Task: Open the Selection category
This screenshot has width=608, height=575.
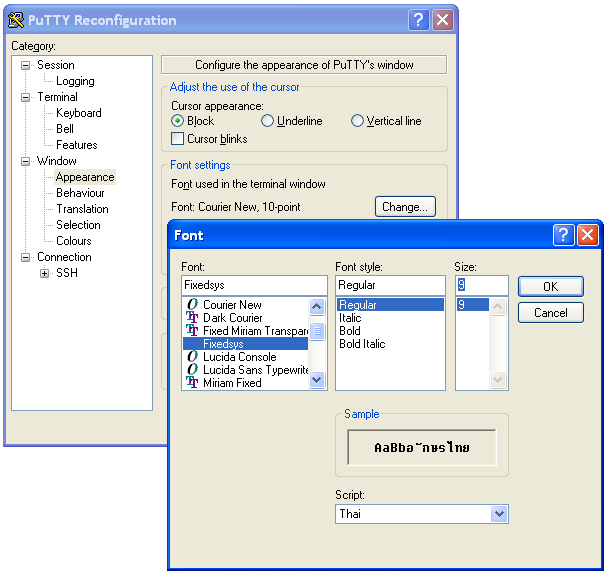Action: coord(78,225)
